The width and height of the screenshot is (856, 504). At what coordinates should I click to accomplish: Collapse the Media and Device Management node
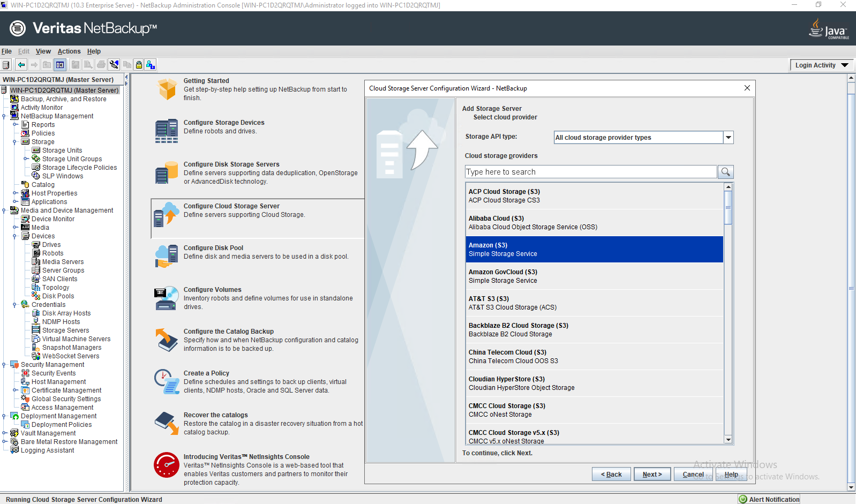click(4, 210)
